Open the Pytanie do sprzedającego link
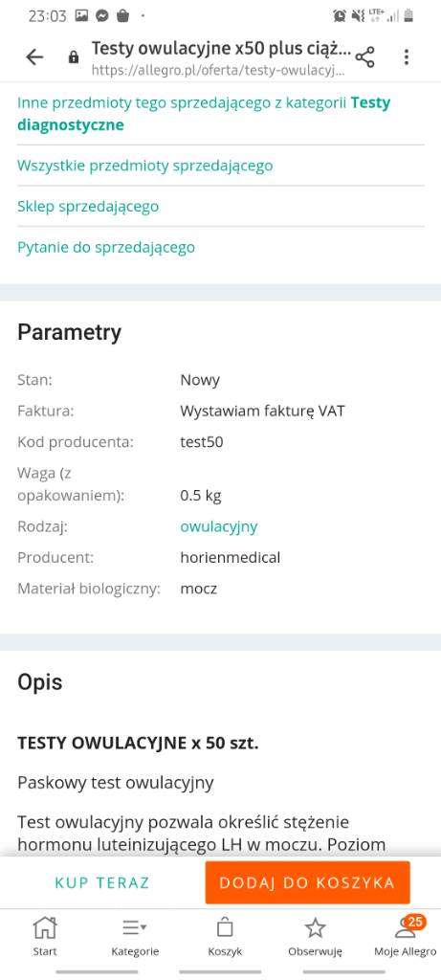Screen dimensions: 441x980 coord(106,247)
